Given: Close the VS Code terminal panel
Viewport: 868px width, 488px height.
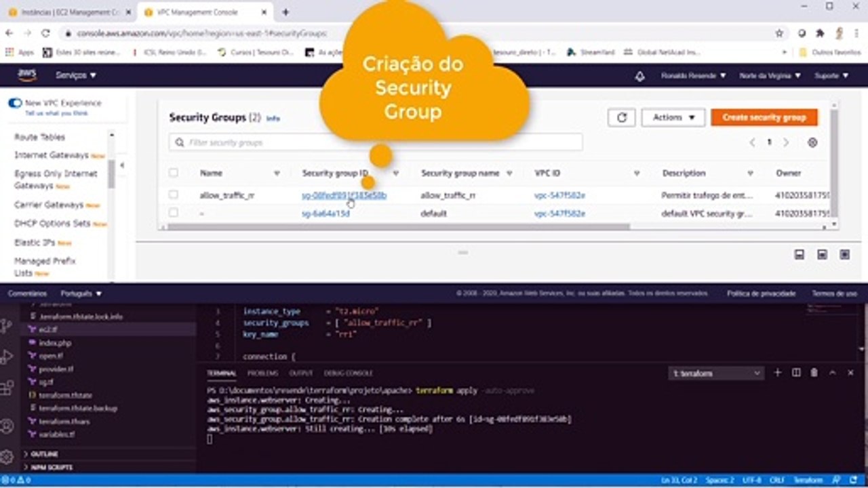Looking at the screenshot, I should [850, 373].
